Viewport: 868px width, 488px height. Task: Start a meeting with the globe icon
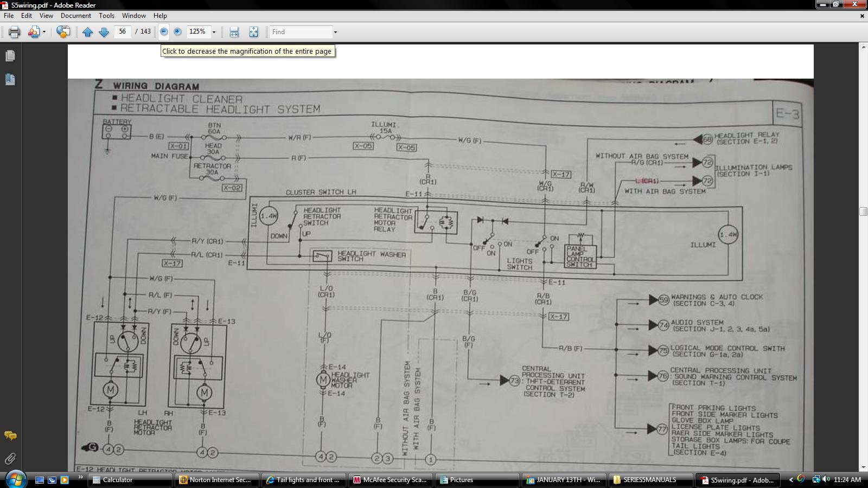63,32
